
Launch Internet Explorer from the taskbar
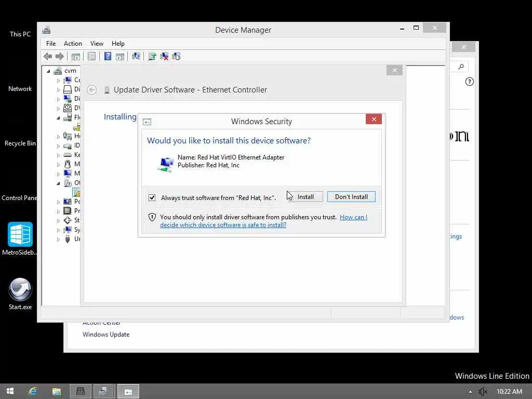(33, 391)
